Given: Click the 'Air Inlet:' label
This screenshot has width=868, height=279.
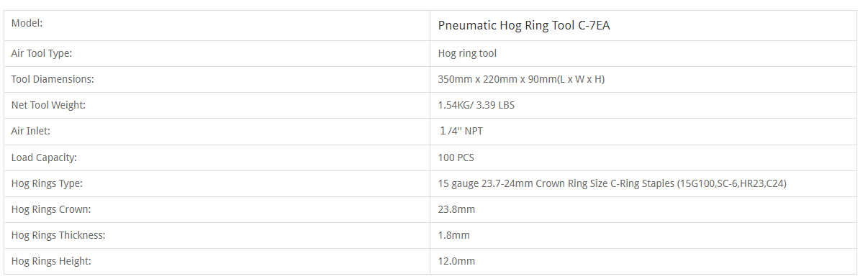Looking at the screenshot, I should [30, 132].
